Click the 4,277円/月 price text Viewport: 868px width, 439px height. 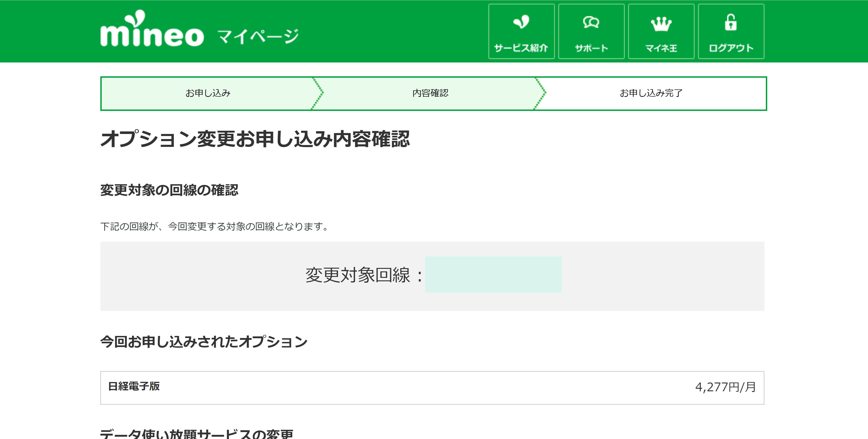click(x=725, y=387)
